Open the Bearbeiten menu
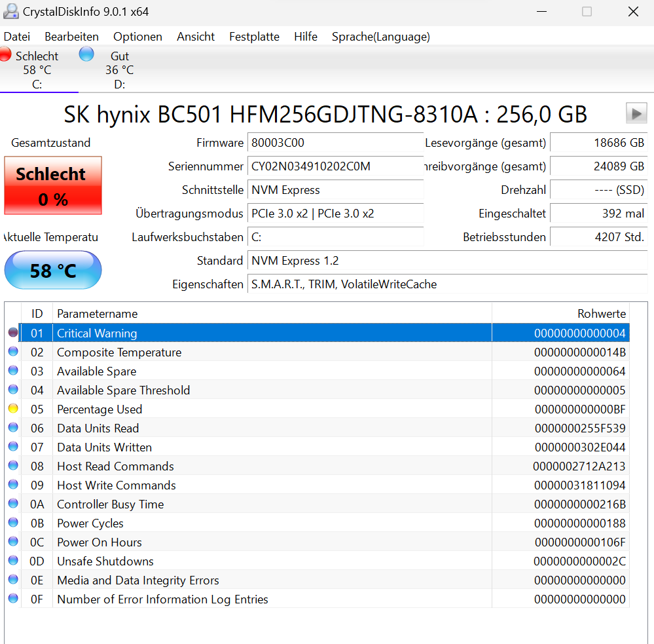 click(x=71, y=37)
